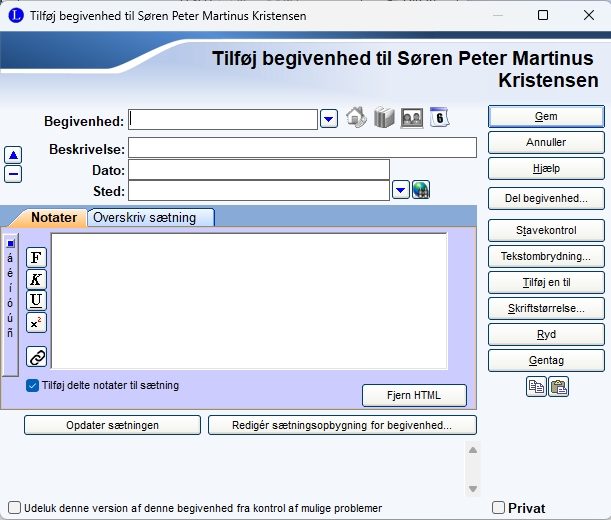Click the portrait photo icon
Image resolution: width=611 pixels, height=520 pixels.
pyautogui.click(x=412, y=119)
